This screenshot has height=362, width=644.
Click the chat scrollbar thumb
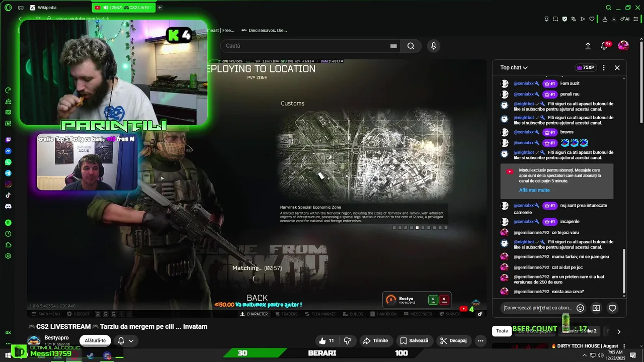pyautogui.click(x=624, y=272)
